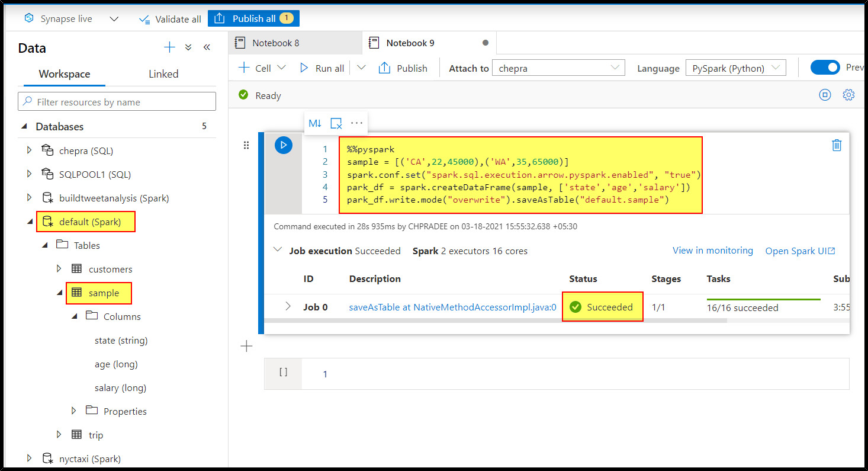868x471 pixels.
Task: Click Notebook 8 tab notebook icon
Action: click(x=240, y=43)
